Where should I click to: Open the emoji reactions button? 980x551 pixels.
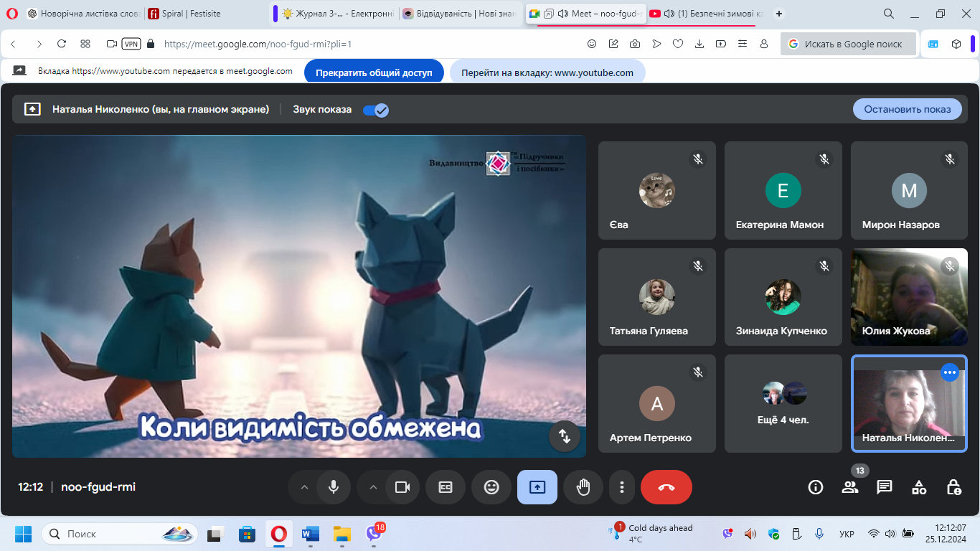[x=491, y=487]
